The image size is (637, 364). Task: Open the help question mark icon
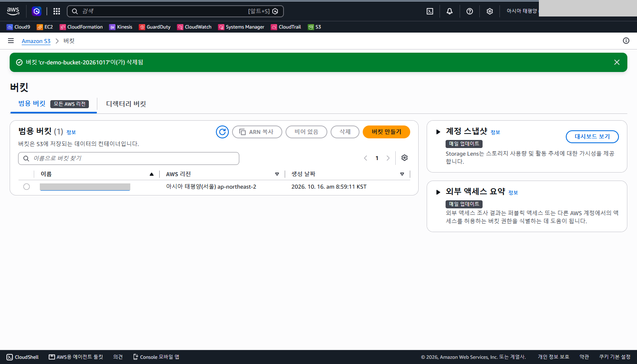tap(470, 11)
